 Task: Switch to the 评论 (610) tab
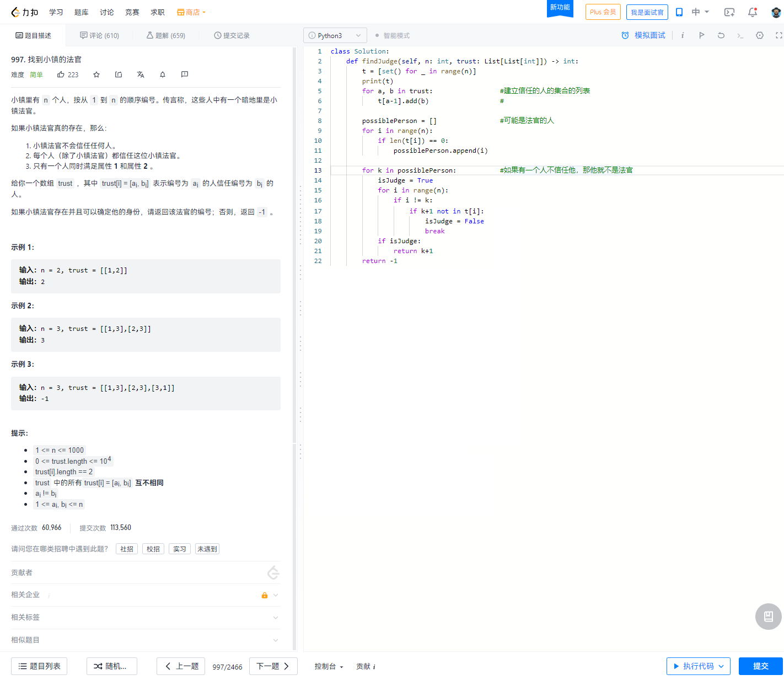(100, 35)
